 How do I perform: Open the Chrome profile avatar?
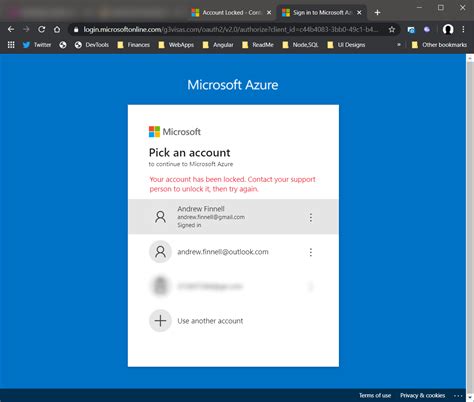pos(448,29)
